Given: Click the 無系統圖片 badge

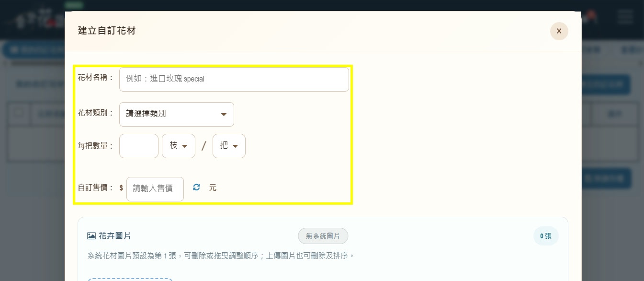Looking at the screenshot, I should [x=323, y=236].
